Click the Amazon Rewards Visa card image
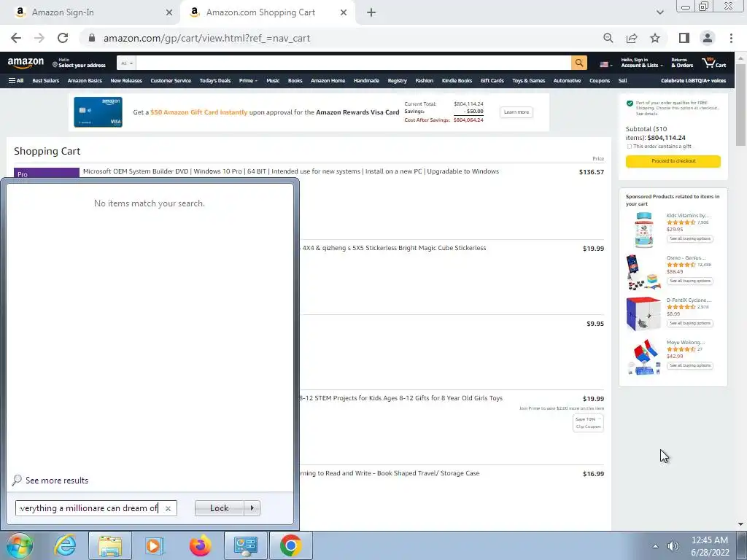 (98, 112)
